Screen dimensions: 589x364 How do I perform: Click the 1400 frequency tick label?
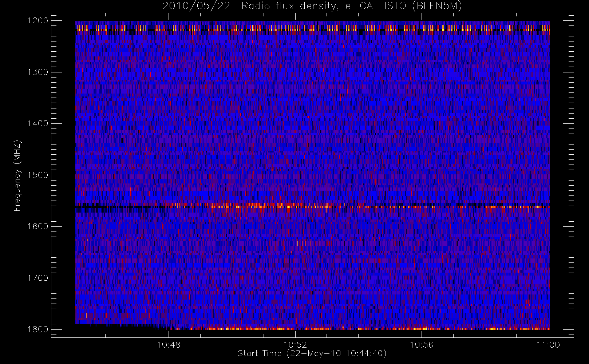(x=38, y=123)
